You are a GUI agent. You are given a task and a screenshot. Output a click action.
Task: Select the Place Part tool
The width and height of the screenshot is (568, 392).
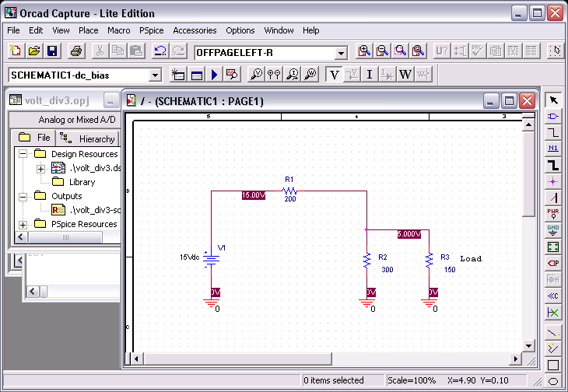pos(553,116)
